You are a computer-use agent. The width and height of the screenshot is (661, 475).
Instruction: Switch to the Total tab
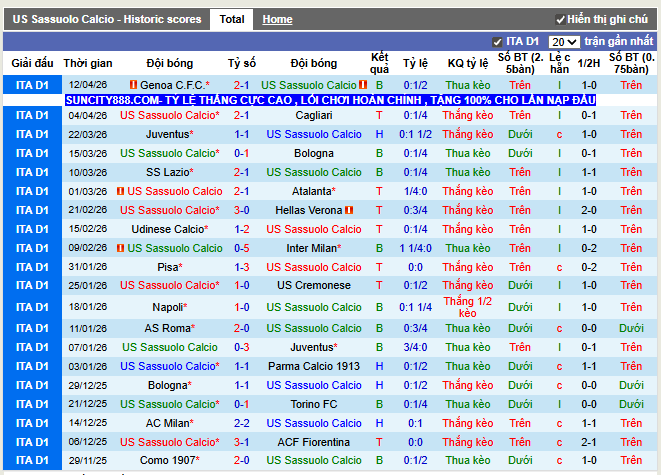(232, 19)
